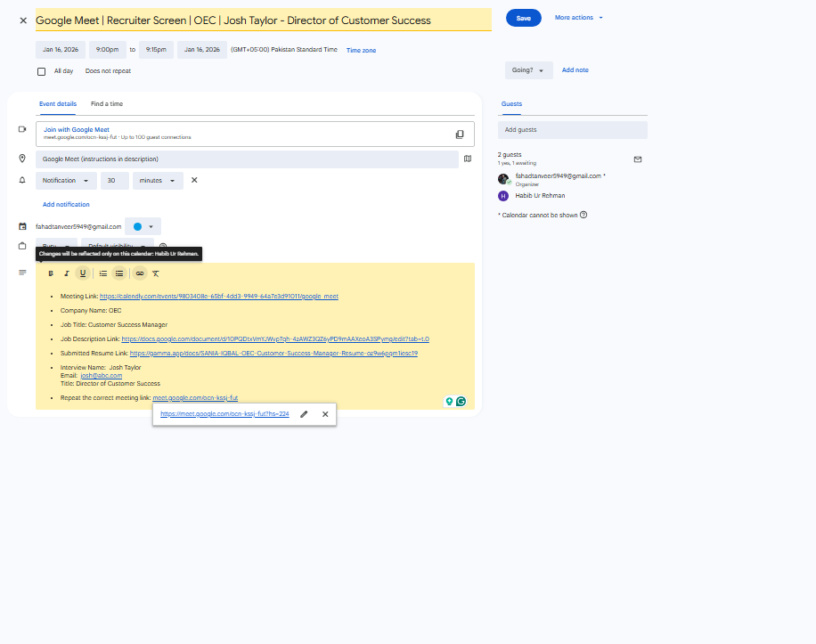Apply numbered list formatting
This screenshot has height=644, width=816.
point(103,273)
